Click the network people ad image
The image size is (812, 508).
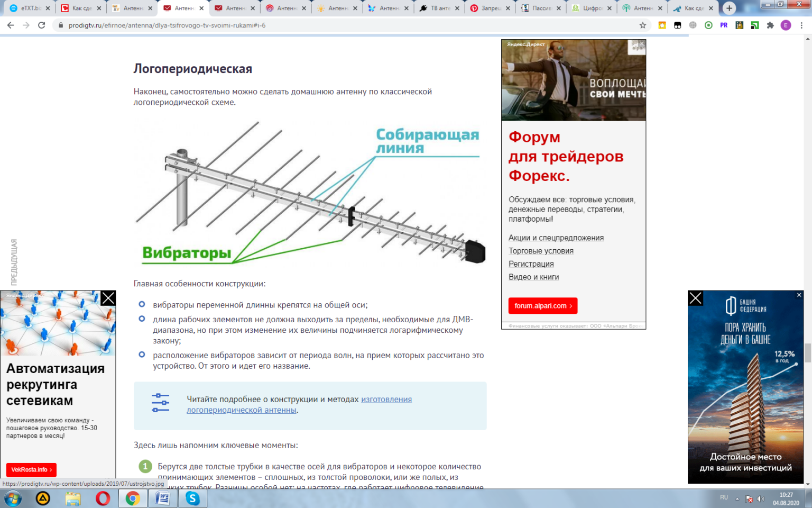click(58, 323)
